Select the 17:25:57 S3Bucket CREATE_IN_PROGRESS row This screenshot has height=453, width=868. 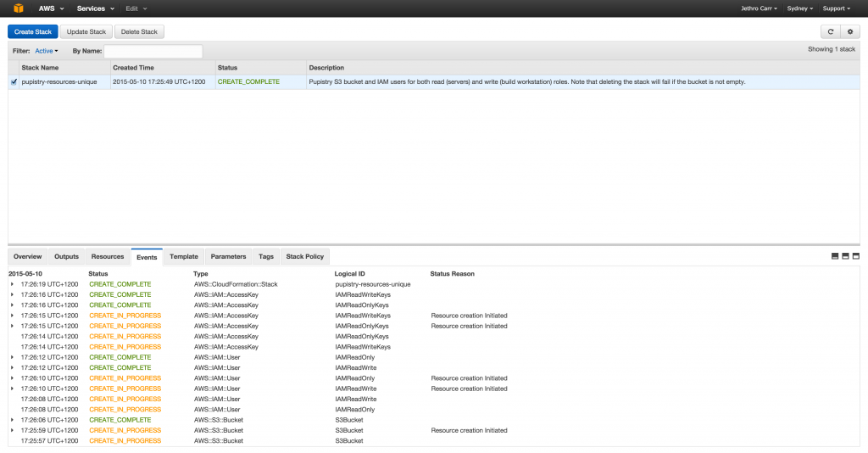pos(433,441)
